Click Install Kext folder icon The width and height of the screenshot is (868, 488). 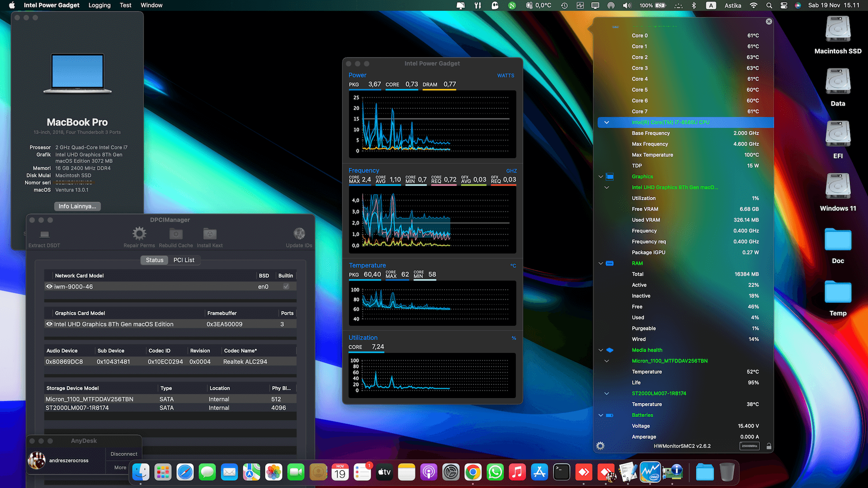click(x=210, y=234)
